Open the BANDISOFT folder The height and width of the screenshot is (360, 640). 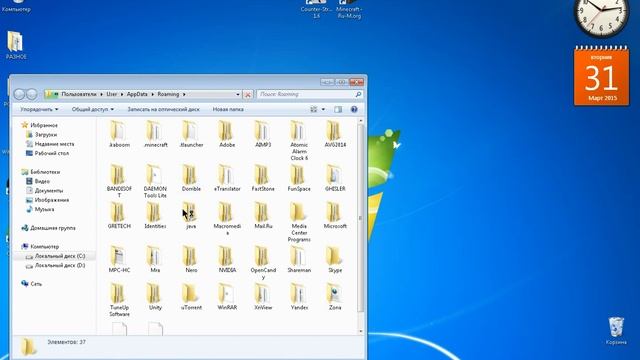click(119, 181)
